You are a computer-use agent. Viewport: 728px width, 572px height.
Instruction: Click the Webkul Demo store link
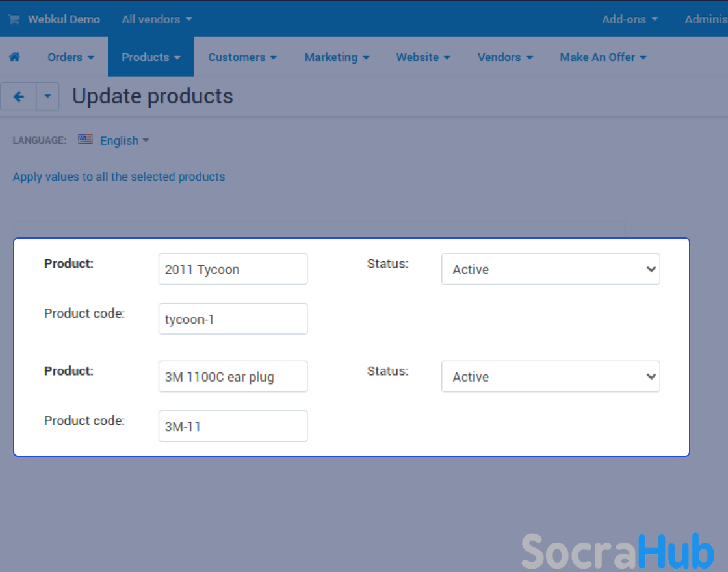[x=64, y=19]
